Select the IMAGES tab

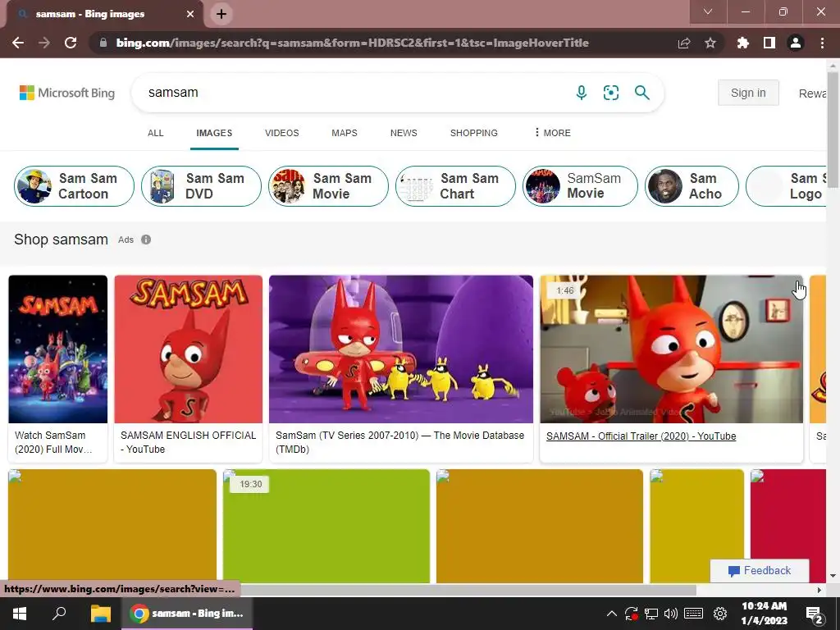[x=214, y=133]
